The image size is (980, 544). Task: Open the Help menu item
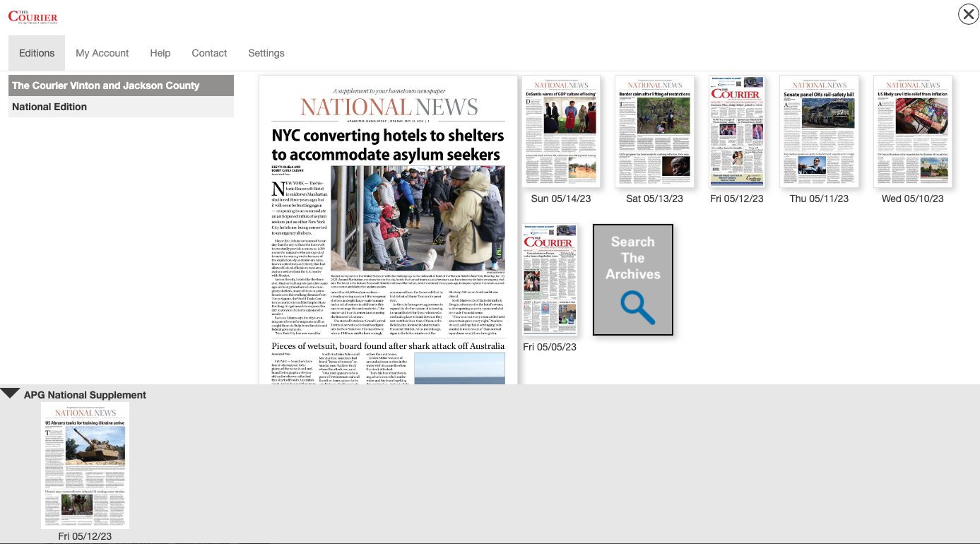160,53
